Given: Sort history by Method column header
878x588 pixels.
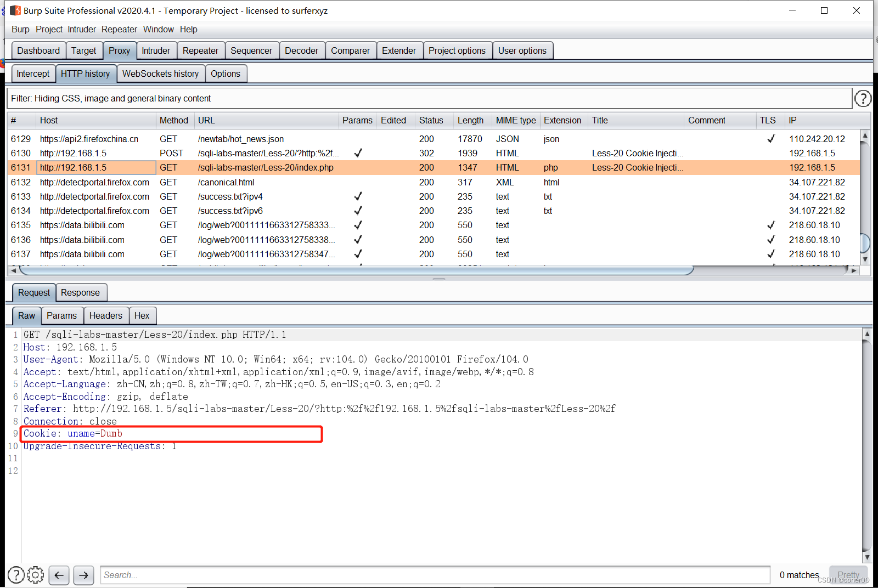Looking at the screenshot, I should point(175,120).
